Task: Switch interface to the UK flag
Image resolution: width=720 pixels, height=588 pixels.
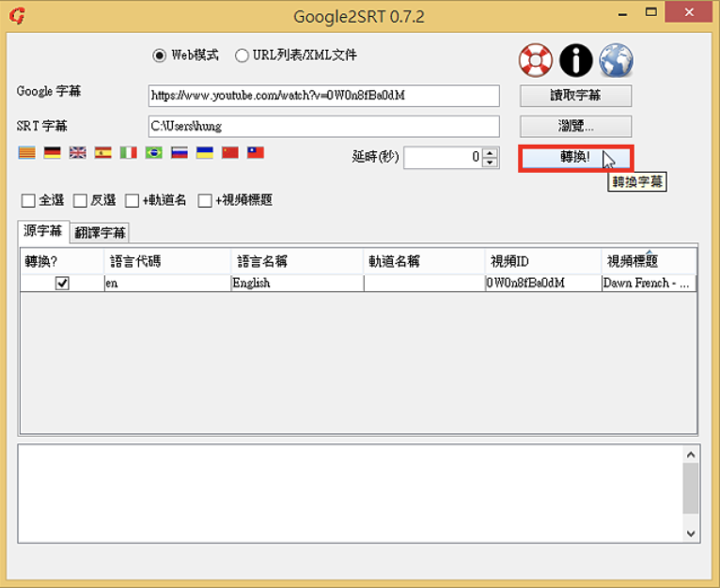Action: point(78,152)
